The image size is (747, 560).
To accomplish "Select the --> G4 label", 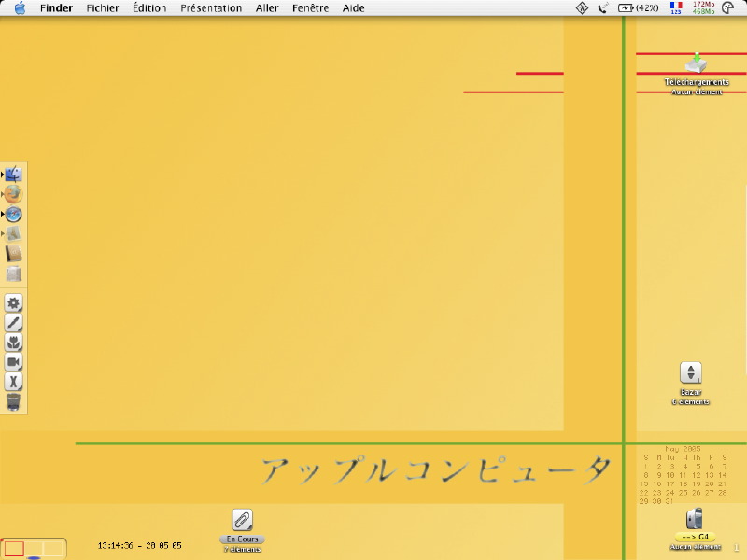I will point(695,537).
